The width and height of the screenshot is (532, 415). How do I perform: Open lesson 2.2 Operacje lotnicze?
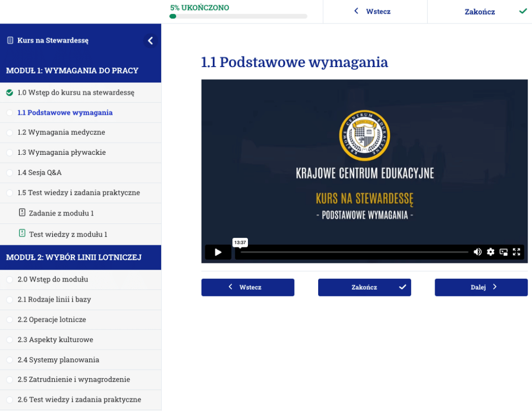[80, 320]
